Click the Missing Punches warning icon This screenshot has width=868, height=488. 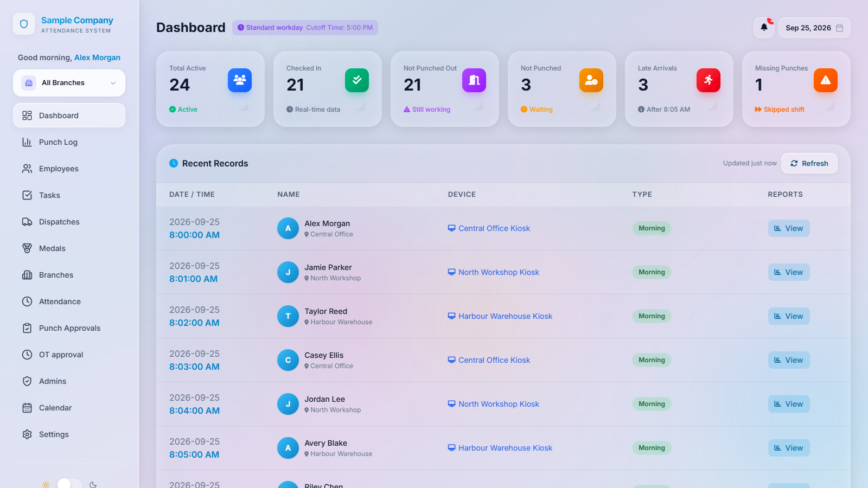(826, 80)
